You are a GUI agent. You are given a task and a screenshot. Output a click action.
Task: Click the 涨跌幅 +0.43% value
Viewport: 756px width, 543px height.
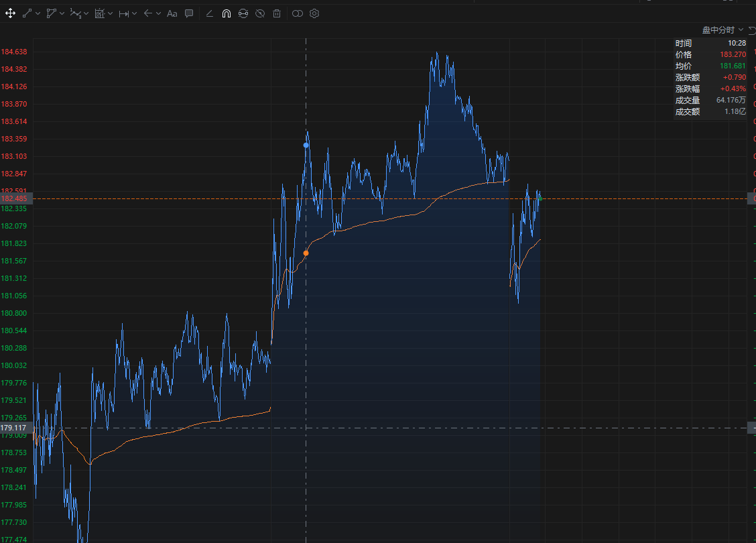(733, 88)
